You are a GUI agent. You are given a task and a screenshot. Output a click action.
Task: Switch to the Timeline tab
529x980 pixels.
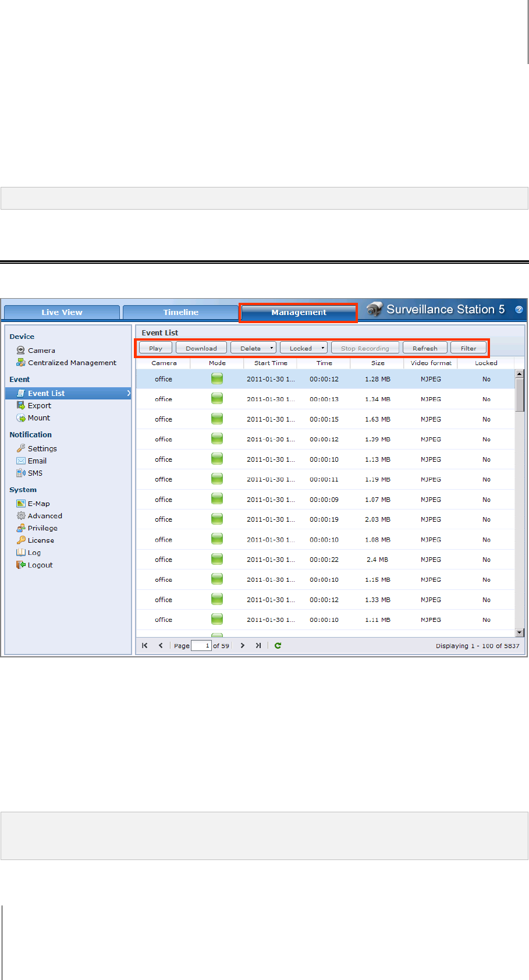coord(180,312)
